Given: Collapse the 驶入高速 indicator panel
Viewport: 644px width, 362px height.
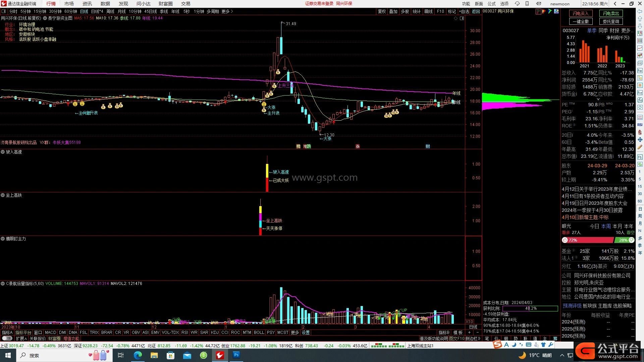Looking at the screenshot, I should tap(3, 152).
